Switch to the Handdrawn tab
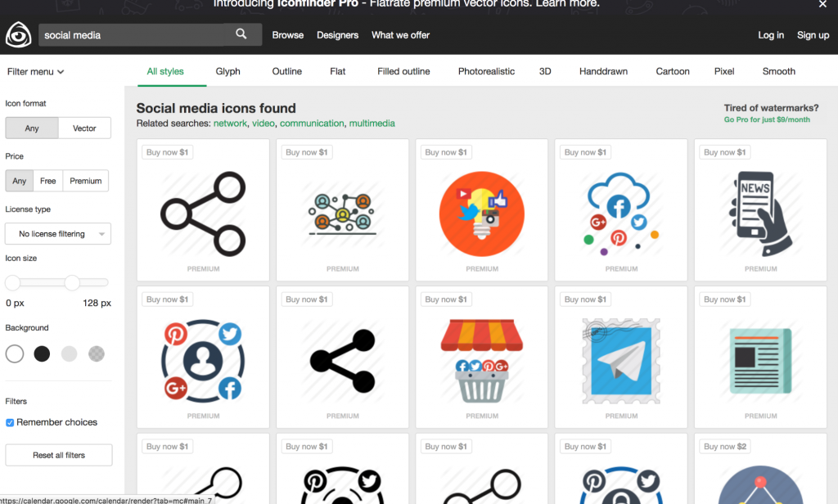Image resolution: width=838 pixels, height=504 pixels. click(x=603, y=71)
